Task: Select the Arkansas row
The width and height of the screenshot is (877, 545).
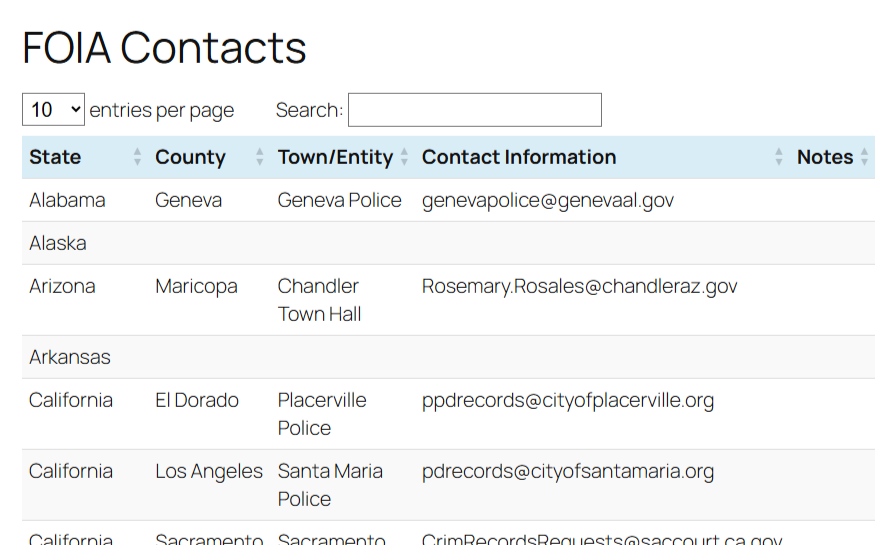Action: [70, 357]
